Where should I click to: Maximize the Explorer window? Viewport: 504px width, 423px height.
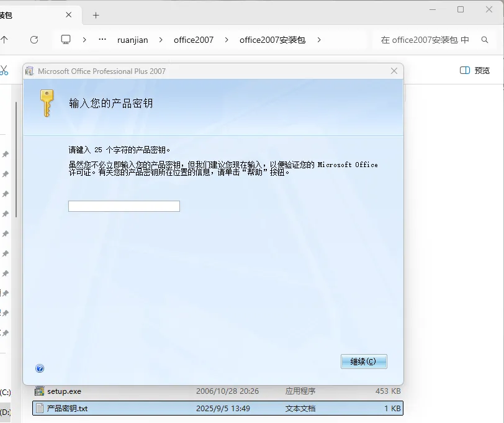click(461, 9)
